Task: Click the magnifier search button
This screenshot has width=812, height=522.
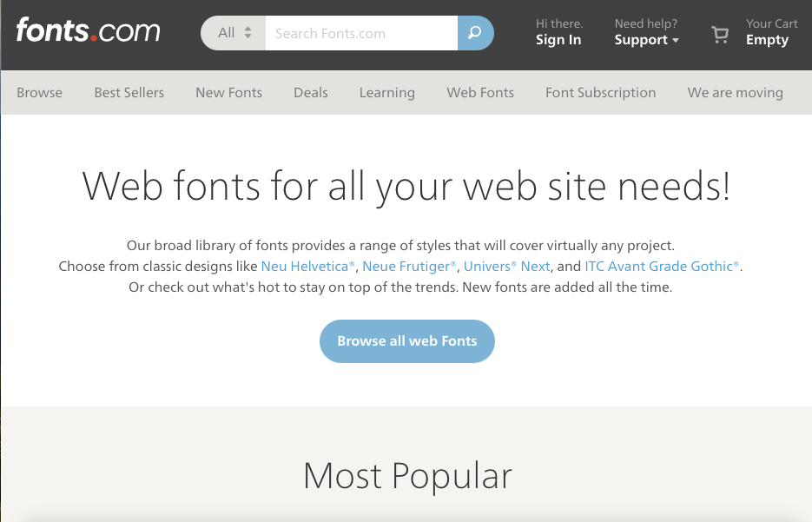Action: coord(475,33)
